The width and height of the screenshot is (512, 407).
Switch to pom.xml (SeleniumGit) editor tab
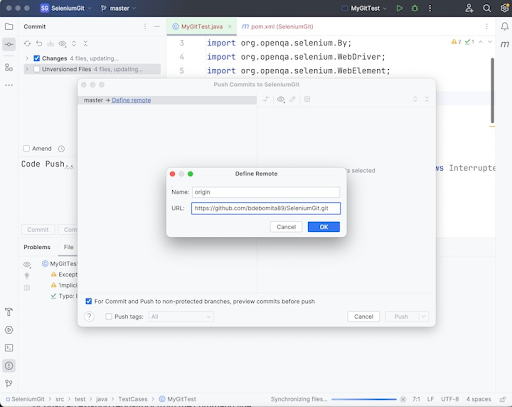[277, 27]
